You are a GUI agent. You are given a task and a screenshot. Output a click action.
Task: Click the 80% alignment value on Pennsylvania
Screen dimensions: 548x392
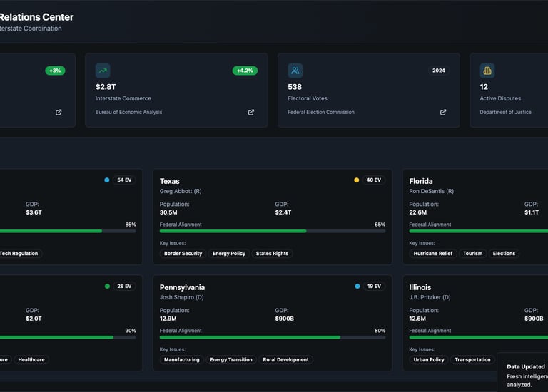click(x=380, y=331)
